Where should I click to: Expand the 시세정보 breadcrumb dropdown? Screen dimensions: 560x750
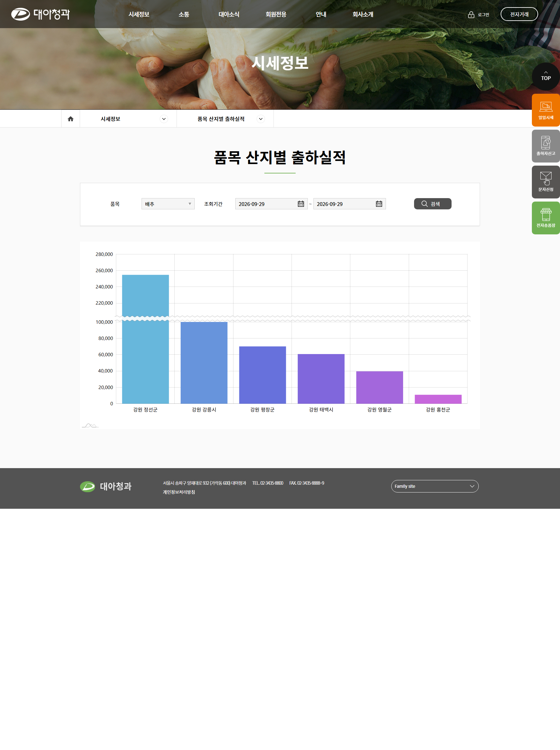point(164,119)
